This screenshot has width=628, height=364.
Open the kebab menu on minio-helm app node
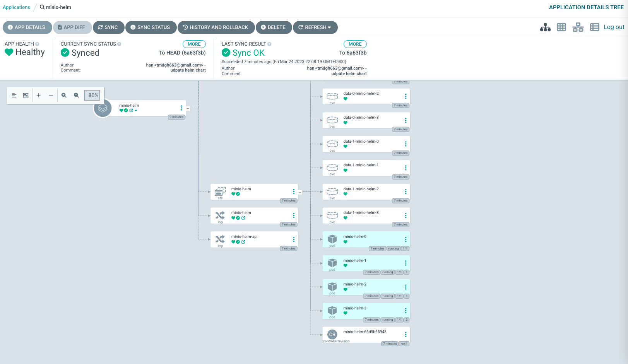coord(181,108)
